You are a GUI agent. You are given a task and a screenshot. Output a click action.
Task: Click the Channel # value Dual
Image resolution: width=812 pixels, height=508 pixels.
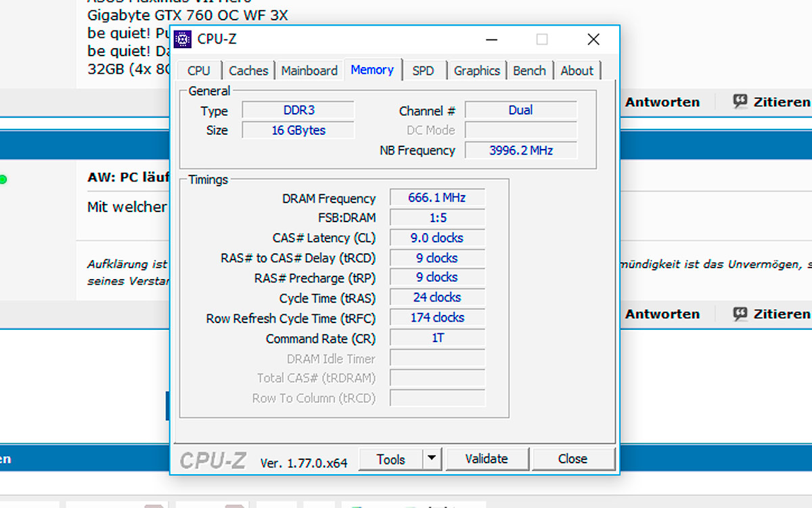point(521,110)
